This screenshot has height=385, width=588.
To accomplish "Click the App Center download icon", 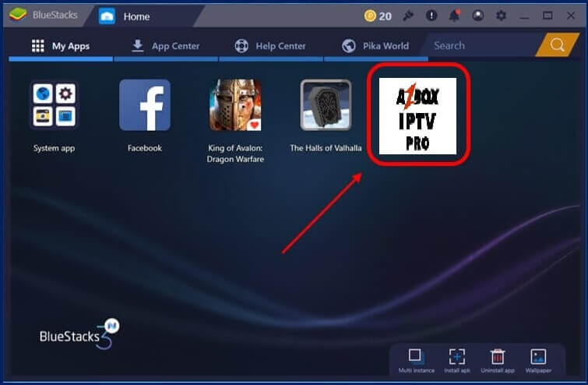I will [138, 46].
